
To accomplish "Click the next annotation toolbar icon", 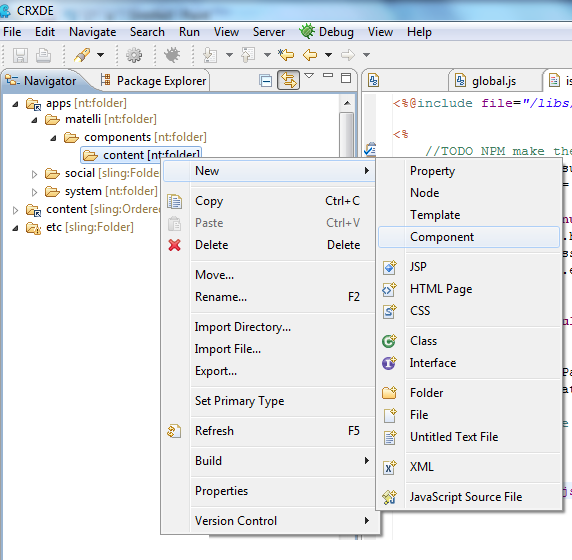I will point(210,55).
